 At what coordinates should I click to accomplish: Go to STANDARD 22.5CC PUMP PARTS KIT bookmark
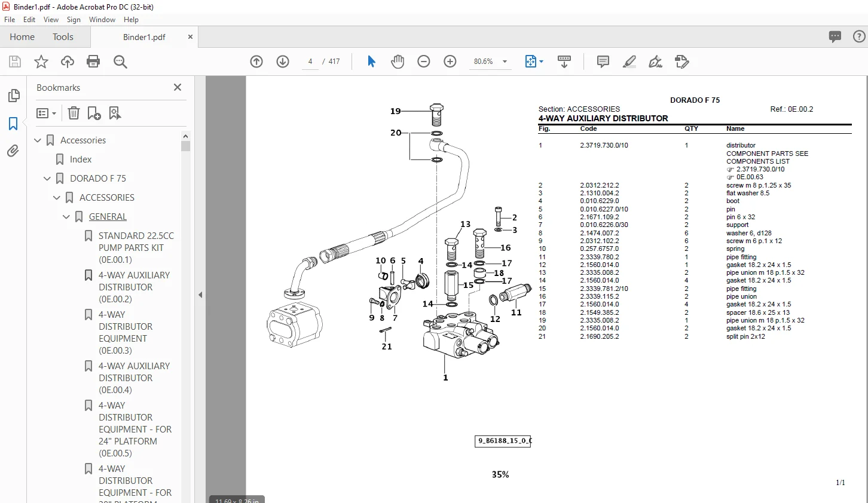point(136,248)
